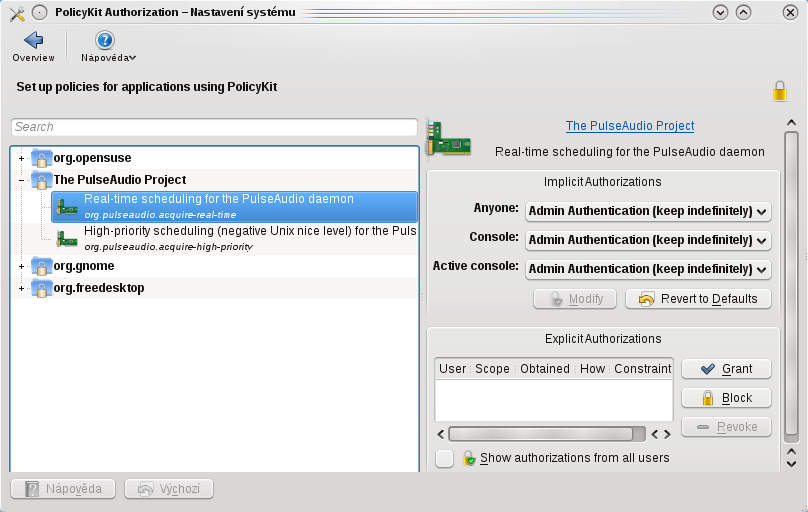Click the Výchozí defaults button
The width and height of the screenshot is (808, 512).
(169, 489)
